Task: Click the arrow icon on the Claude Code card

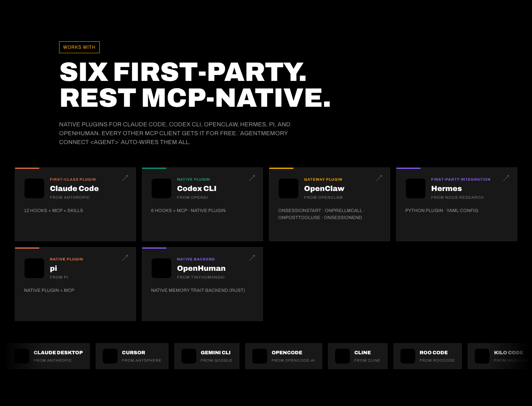Action: point(125,178)
